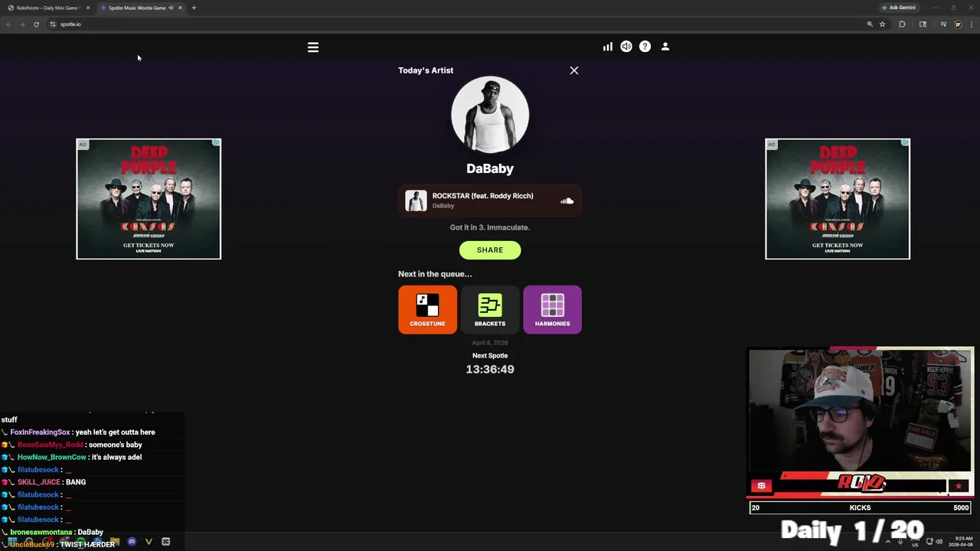Open the browser profile avatar
This screenshot has width=980, height=551.
coord(958,24)
